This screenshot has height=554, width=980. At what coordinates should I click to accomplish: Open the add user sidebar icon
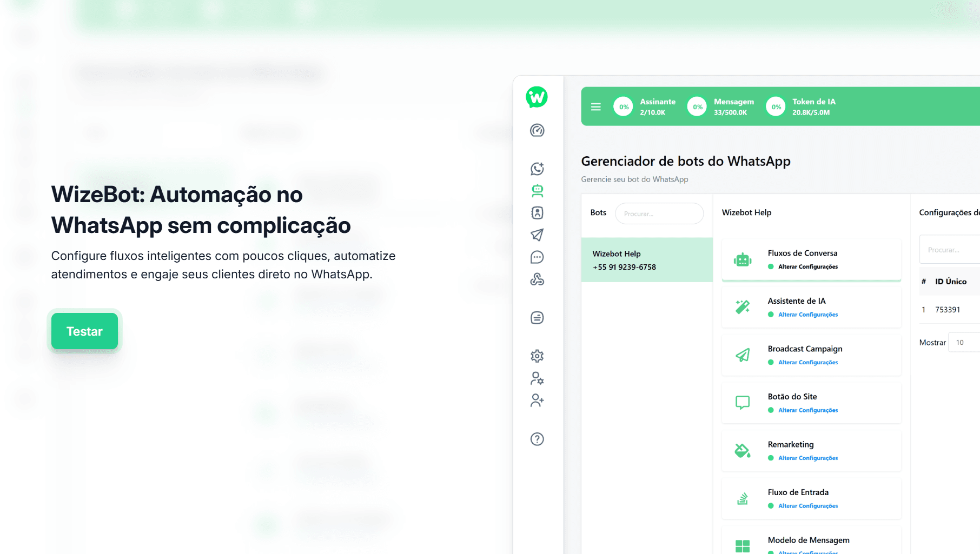pos(537,401)
